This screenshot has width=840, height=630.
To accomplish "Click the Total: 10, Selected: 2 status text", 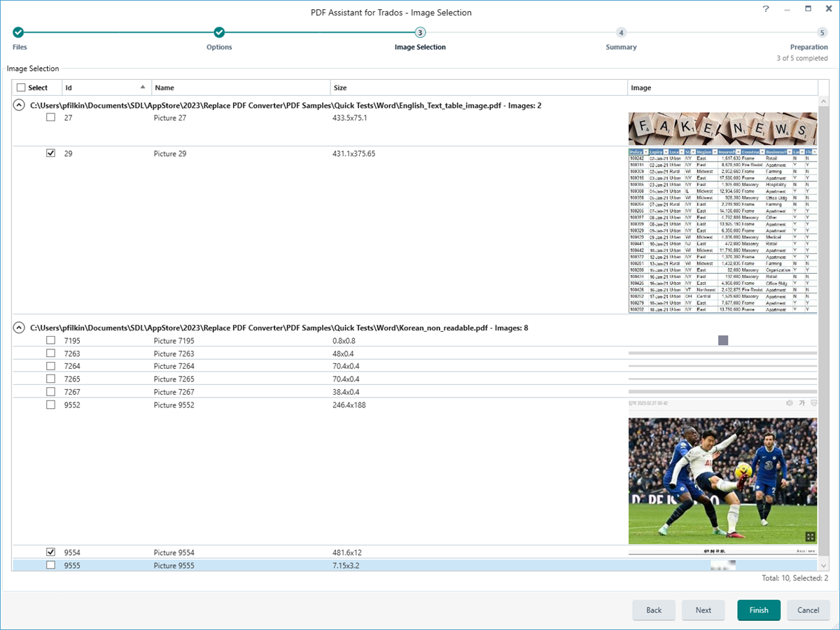I will (794, 578).
